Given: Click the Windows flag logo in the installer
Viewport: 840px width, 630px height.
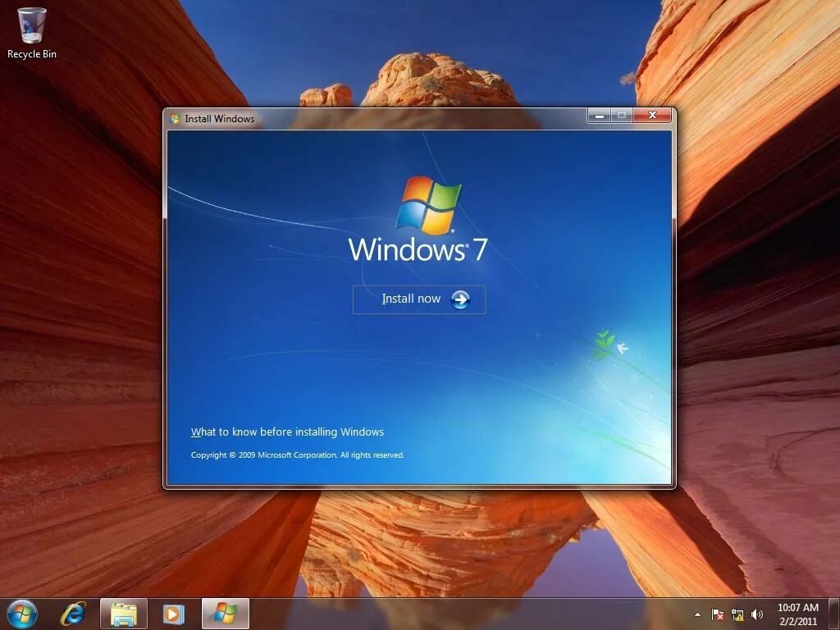Looking at the screenshot, I should coord(427,205).
